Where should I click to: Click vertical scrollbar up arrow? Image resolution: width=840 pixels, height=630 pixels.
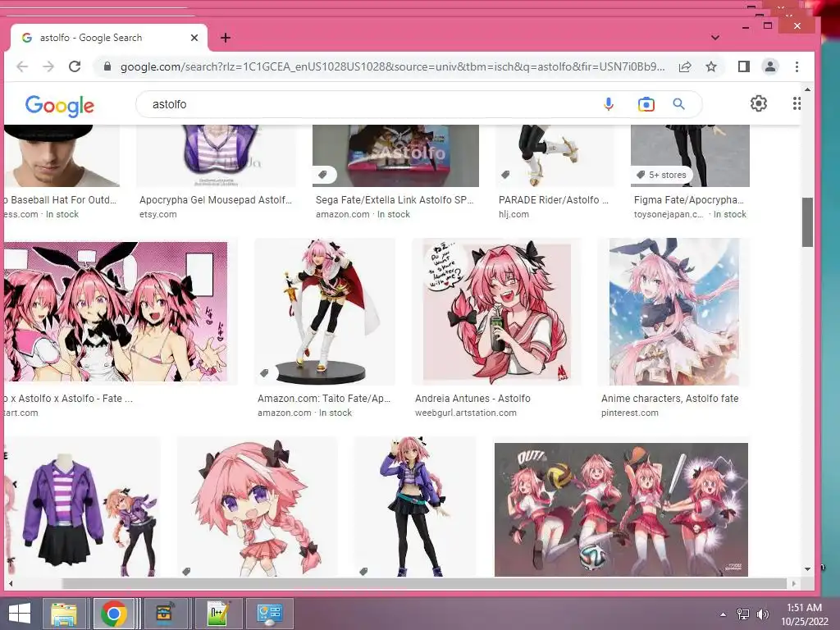point(807,89)
